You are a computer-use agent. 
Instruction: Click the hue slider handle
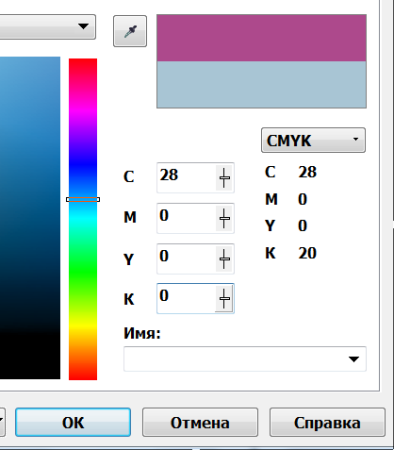83,199
